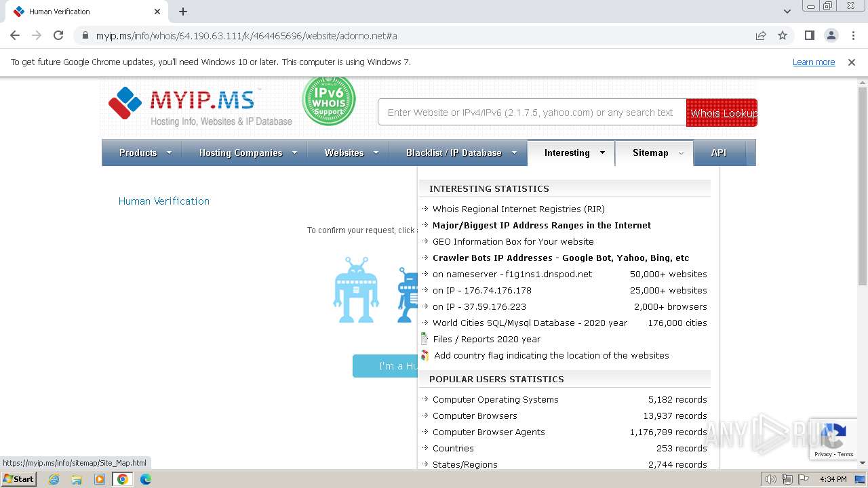The image size is (868, 488).
Task: Click the Human Verification heading
Action: tap(164, 201)
